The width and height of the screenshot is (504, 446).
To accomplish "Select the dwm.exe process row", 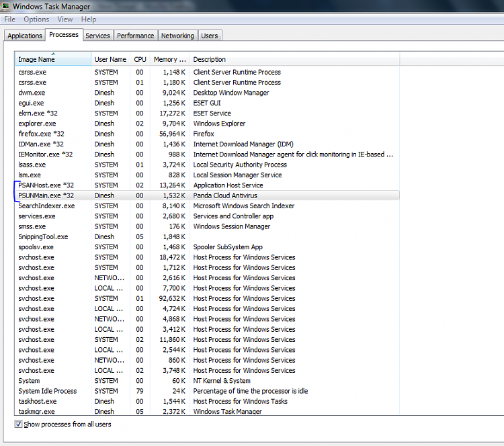I will [208, 93].
